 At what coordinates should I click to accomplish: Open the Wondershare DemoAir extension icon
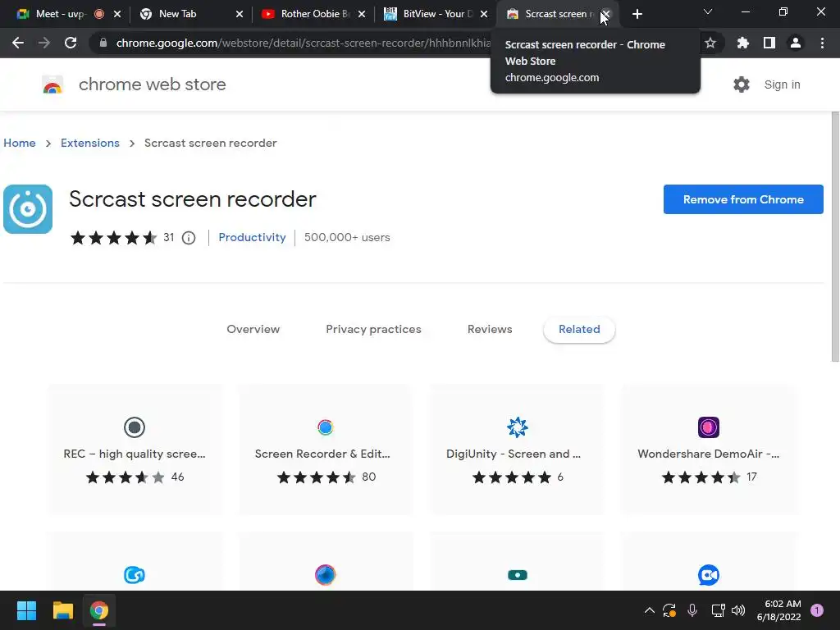pyautogui.click(x=708, y=427)
